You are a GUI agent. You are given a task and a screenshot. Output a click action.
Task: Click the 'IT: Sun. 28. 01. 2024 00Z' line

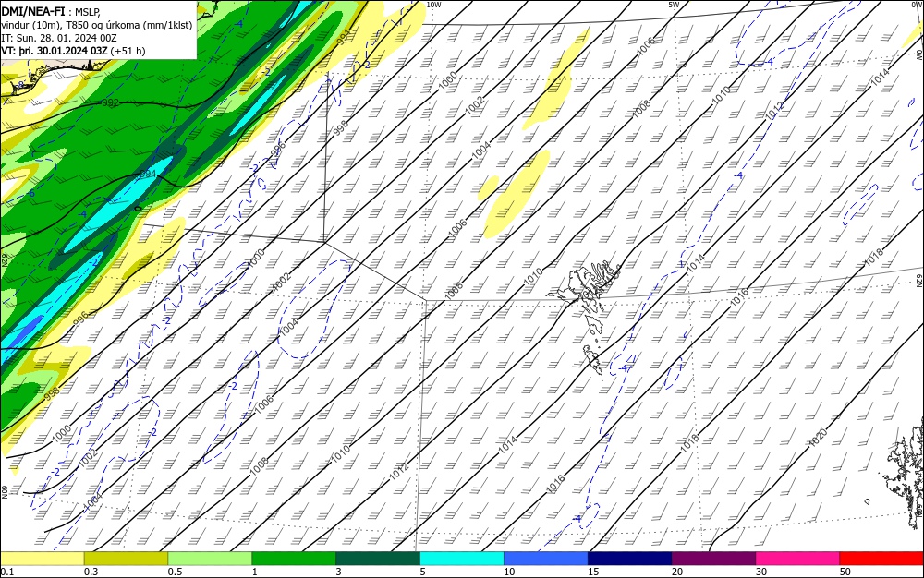tap(59, 38)
